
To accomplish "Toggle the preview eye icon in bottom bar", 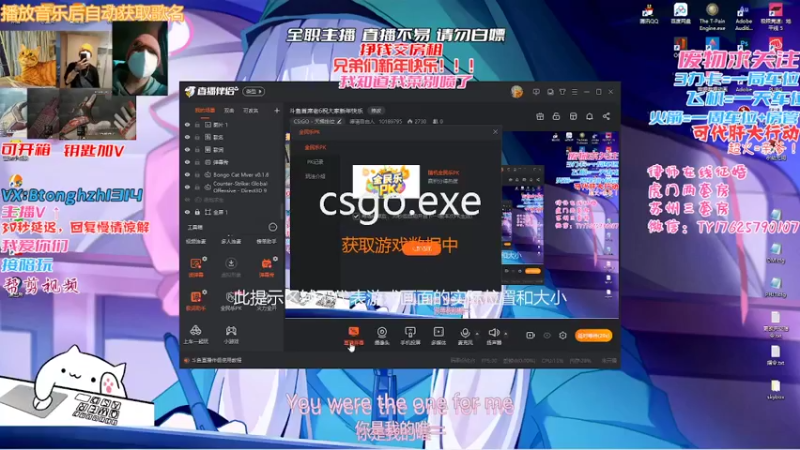I will point(547,335).
